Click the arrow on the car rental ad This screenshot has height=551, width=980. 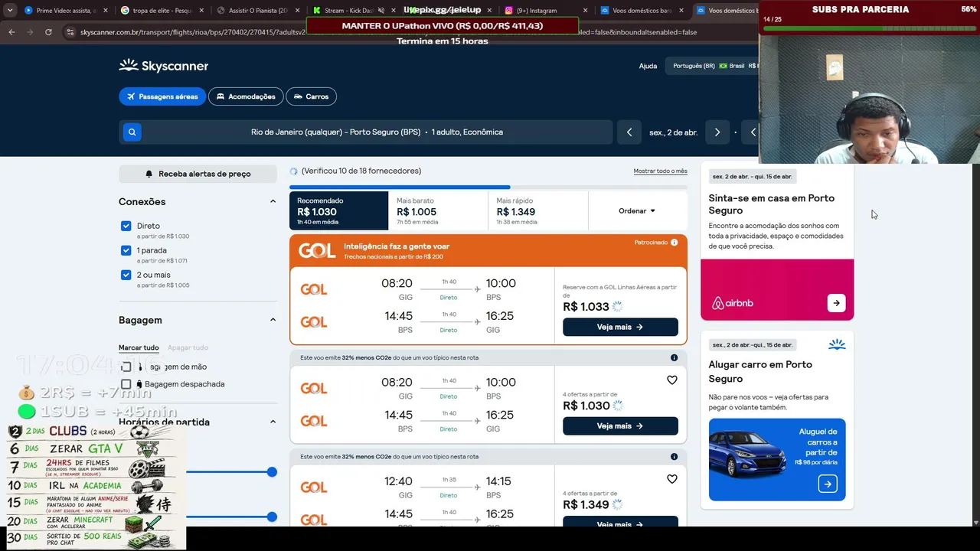(x=828, y=484)
